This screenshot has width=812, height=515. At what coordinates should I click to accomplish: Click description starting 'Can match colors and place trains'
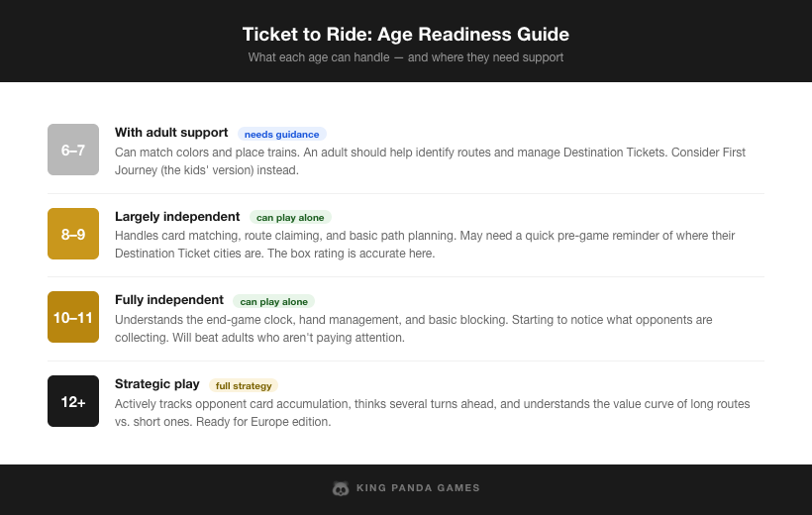coord(431,161)
